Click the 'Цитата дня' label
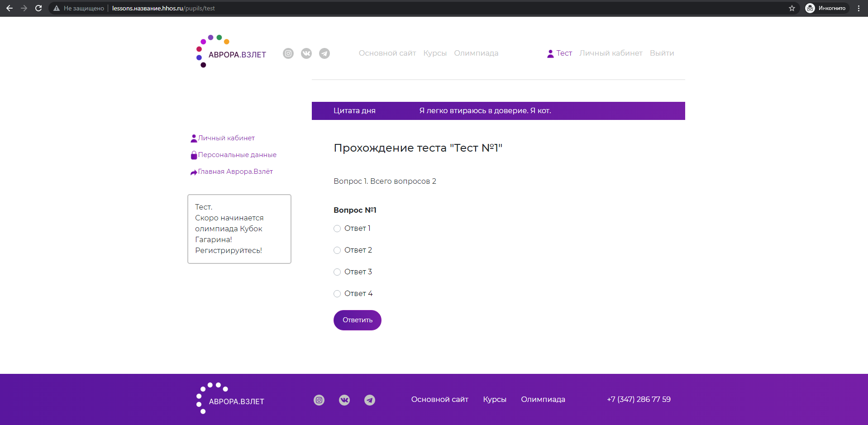868x425 pixels. pyautogui.click(x=354, y=111)
